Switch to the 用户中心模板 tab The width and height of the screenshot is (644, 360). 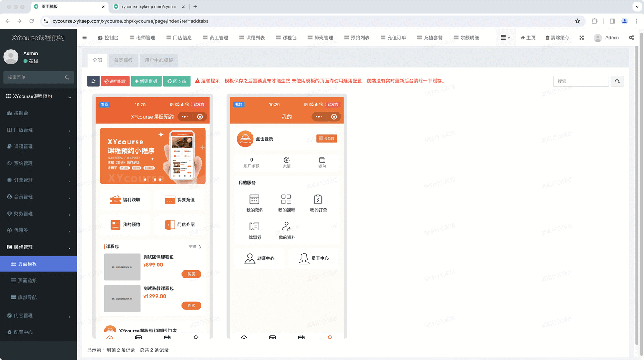coord(159,60)
